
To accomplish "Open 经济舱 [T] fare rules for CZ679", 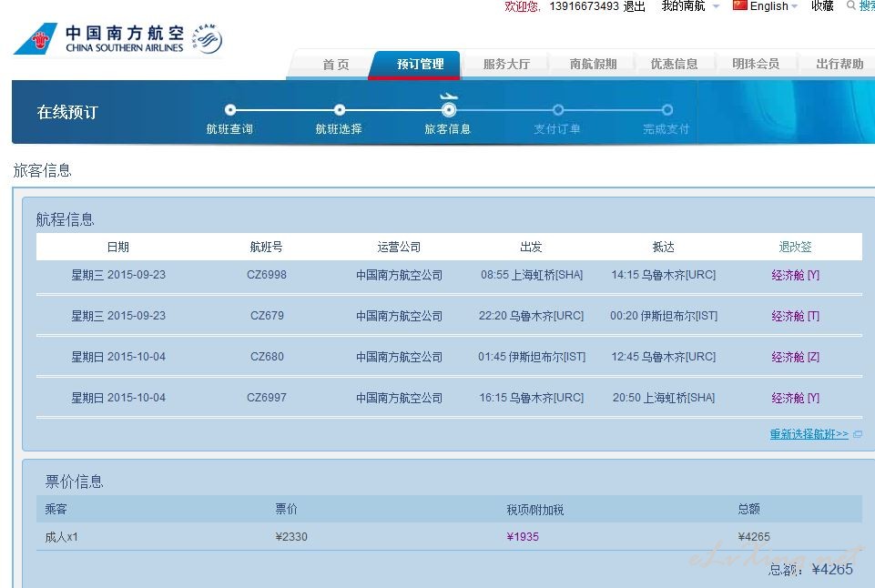I will pyautogui.click(x=795, y=317).
